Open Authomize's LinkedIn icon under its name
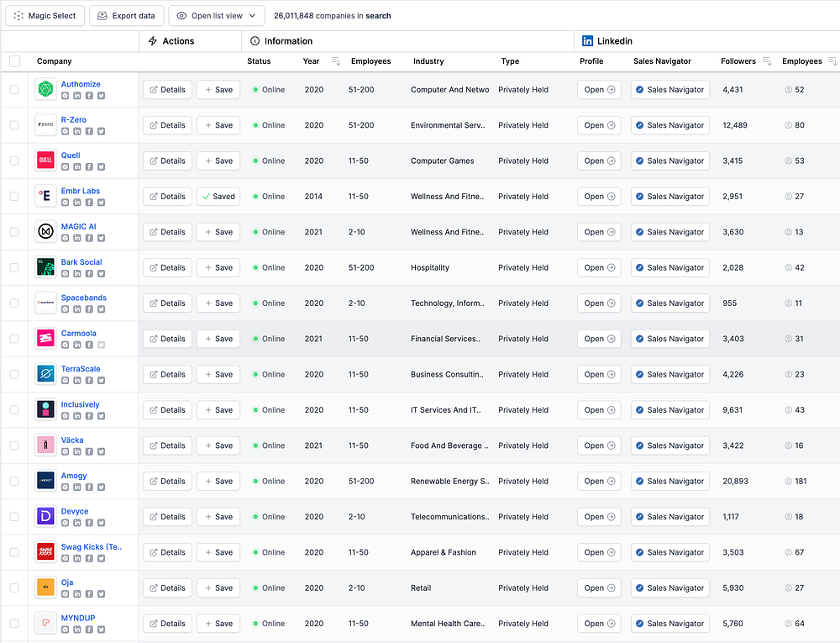 (77, 96)
